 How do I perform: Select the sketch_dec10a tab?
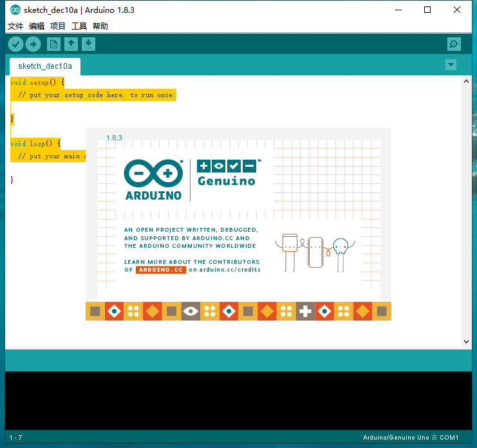click(45, 66)
